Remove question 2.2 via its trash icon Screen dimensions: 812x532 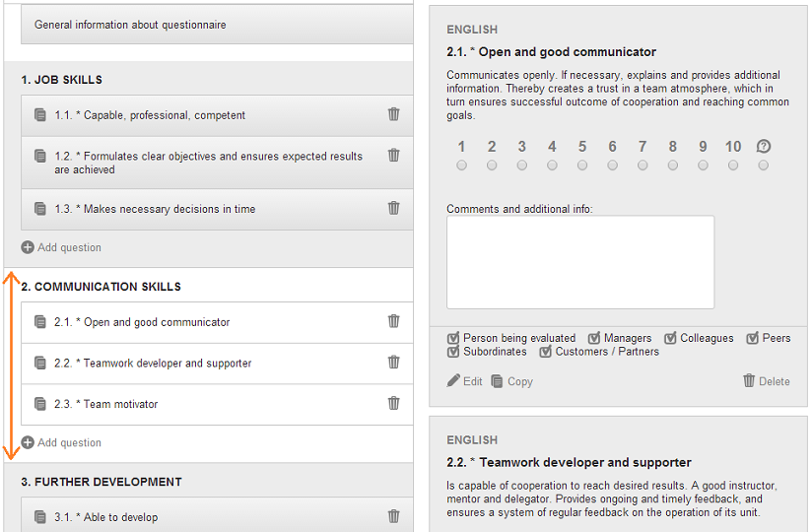393,362
